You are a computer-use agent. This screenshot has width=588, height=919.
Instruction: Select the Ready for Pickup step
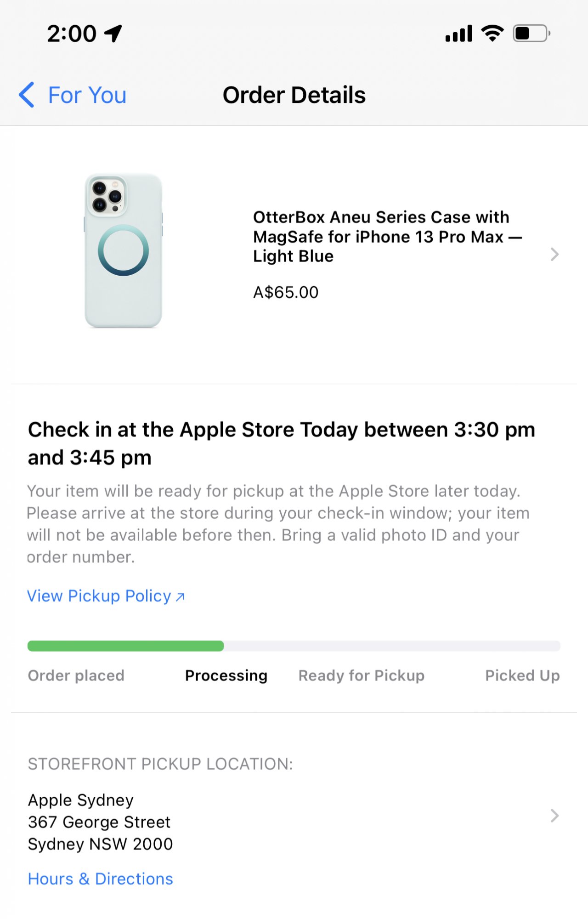coord(362,675)
